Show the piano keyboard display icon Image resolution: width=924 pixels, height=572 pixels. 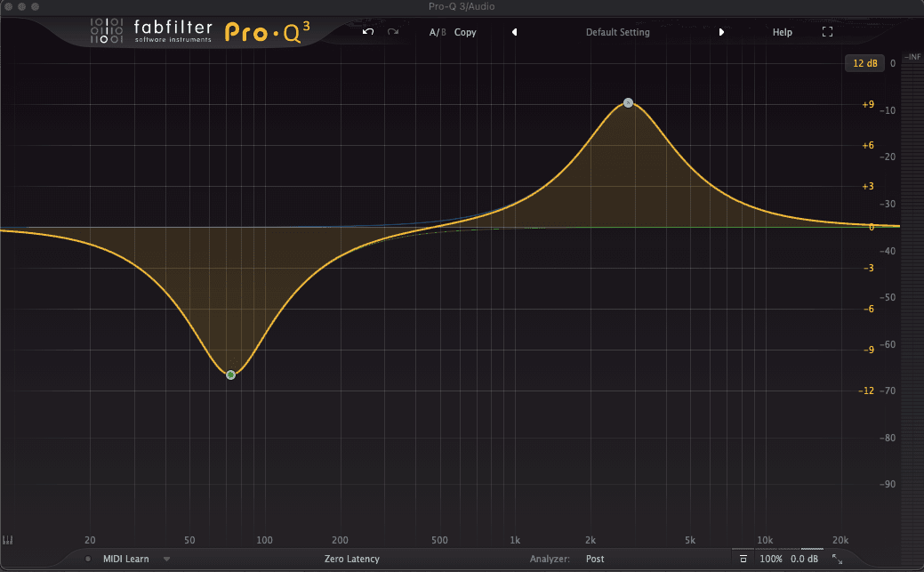(8, 540)
